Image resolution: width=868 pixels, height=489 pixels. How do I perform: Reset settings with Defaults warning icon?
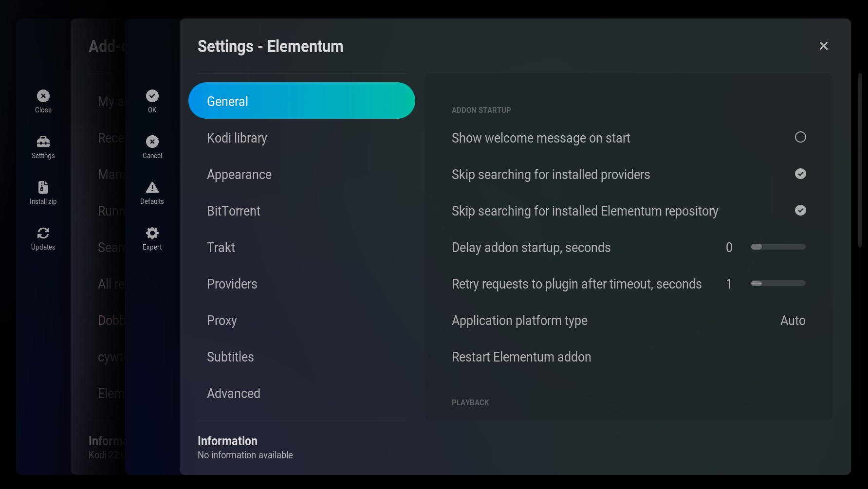(152, 188)
